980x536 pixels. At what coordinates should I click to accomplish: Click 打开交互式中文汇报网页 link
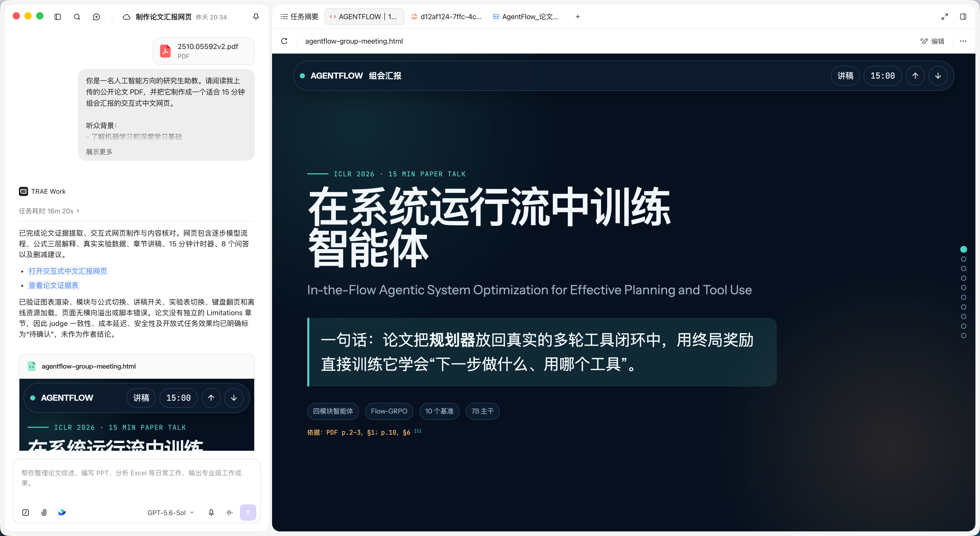68,271
